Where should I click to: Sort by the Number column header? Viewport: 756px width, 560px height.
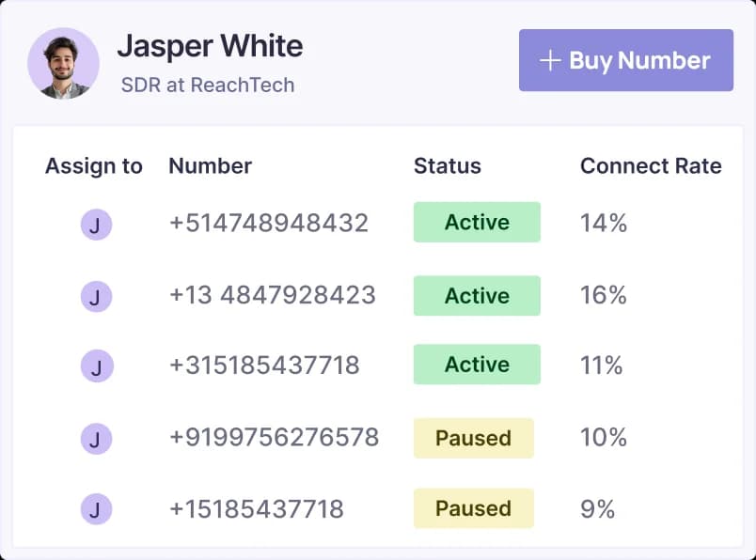(210, 166)
